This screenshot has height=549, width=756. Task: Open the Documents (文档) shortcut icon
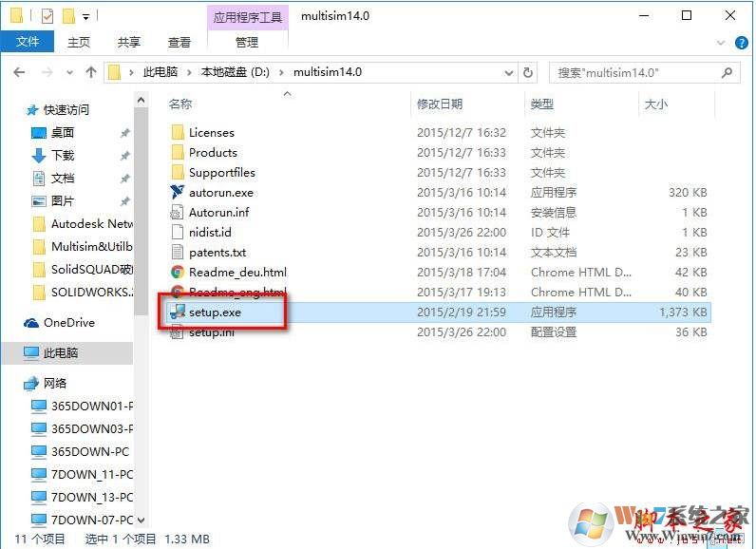[x=39, y=179]
